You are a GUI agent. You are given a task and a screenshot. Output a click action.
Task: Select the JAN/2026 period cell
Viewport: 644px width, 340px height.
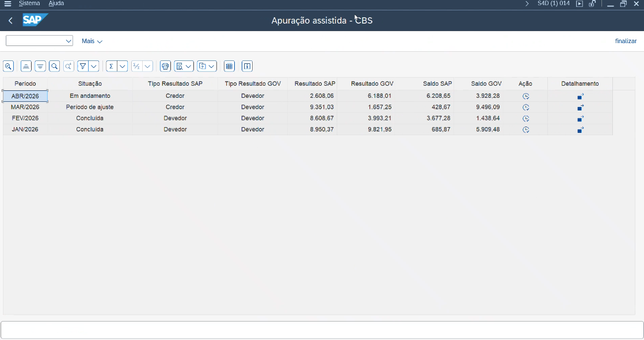[x=25, y=129]
